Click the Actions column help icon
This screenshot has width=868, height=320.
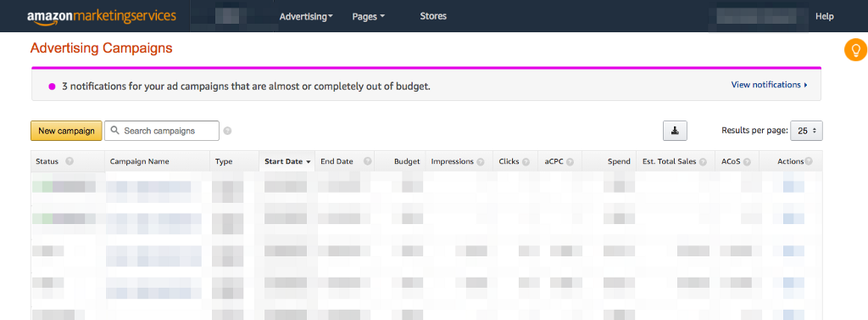[809, 161]
